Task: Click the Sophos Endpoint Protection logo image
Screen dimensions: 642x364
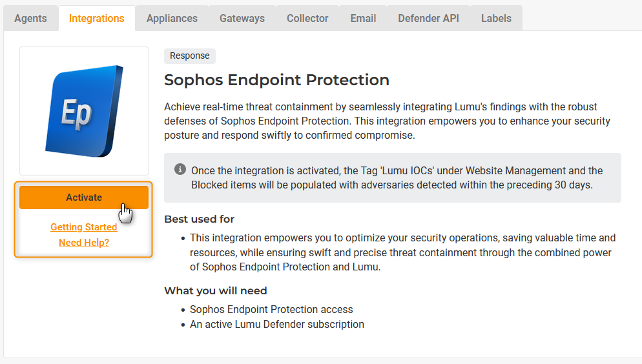Action: tap(84, 110)
